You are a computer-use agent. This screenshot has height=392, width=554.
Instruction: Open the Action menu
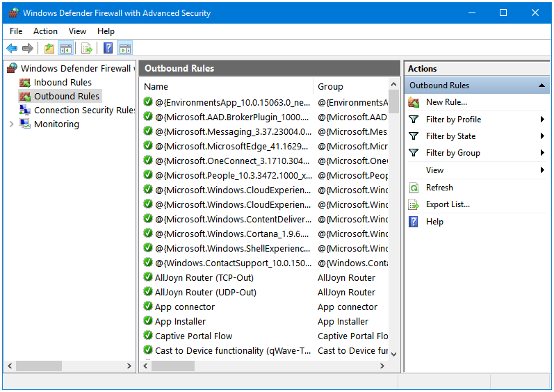click(45, 31)
